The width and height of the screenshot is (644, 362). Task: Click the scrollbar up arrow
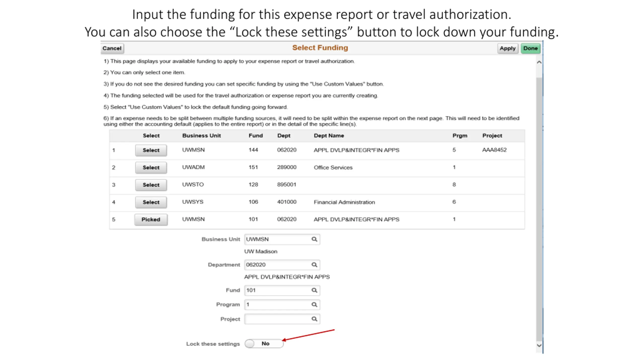[539, 62]
